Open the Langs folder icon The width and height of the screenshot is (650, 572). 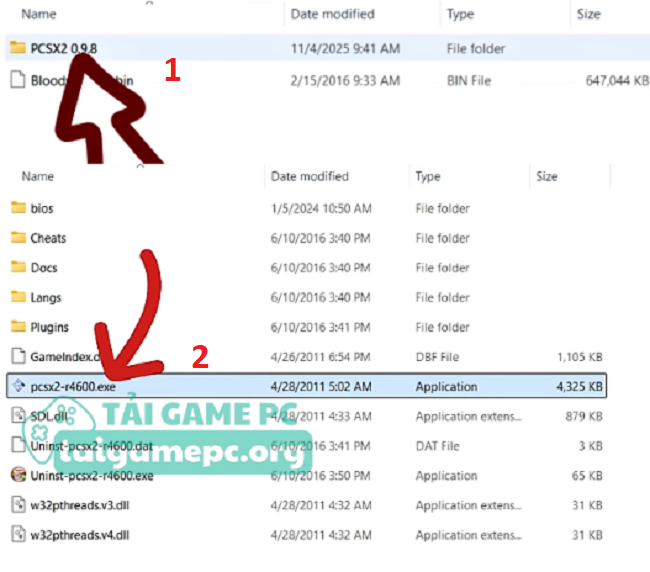(x=18, y=296)
